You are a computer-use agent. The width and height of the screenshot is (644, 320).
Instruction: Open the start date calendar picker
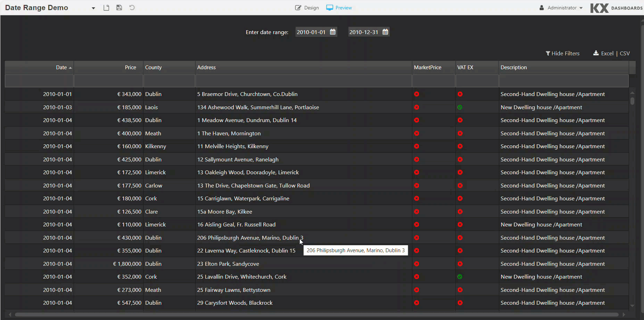[332, 32]
